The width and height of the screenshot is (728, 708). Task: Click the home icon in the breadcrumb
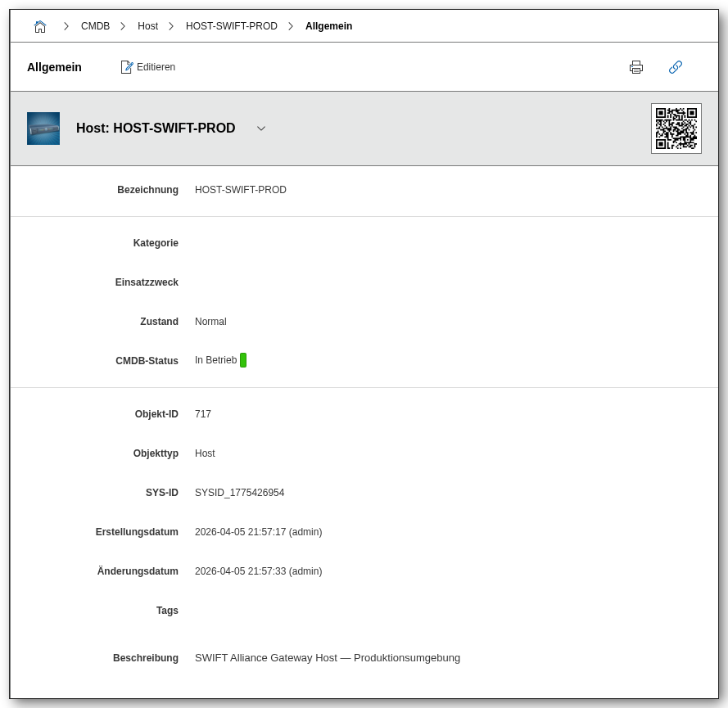coord(40,26)
